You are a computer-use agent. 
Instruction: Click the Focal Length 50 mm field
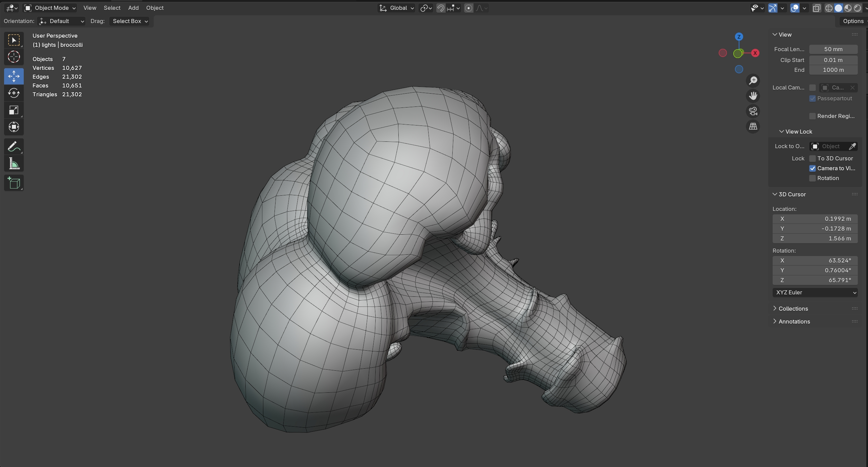pyautogui.click(x=833, y=49)
